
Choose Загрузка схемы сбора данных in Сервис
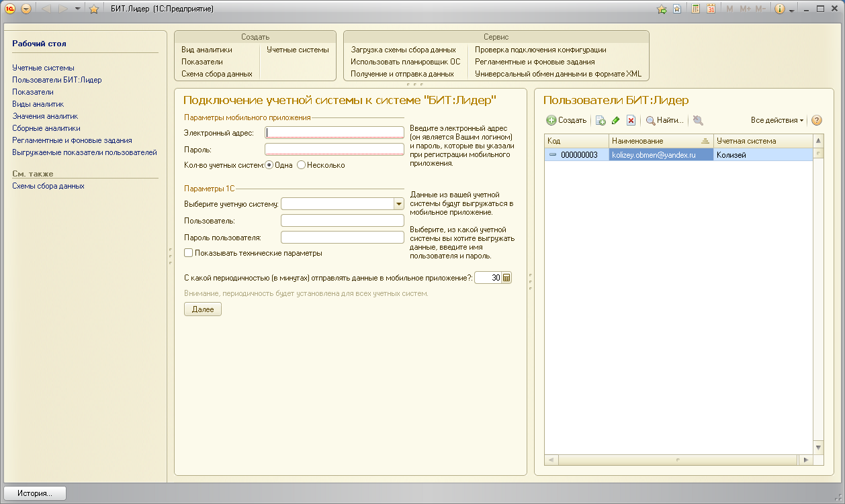[403, 50]
